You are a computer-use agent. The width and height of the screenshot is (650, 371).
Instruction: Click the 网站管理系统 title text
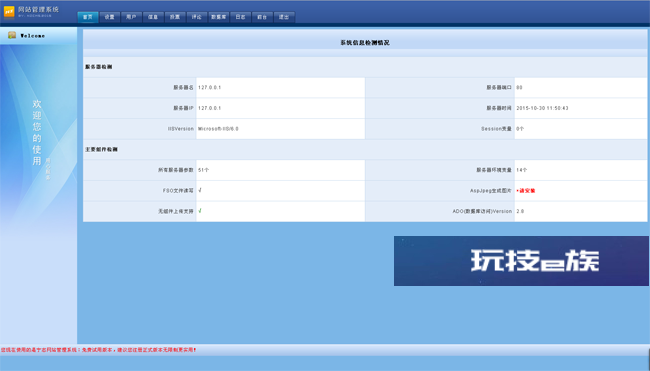point(39,10)
